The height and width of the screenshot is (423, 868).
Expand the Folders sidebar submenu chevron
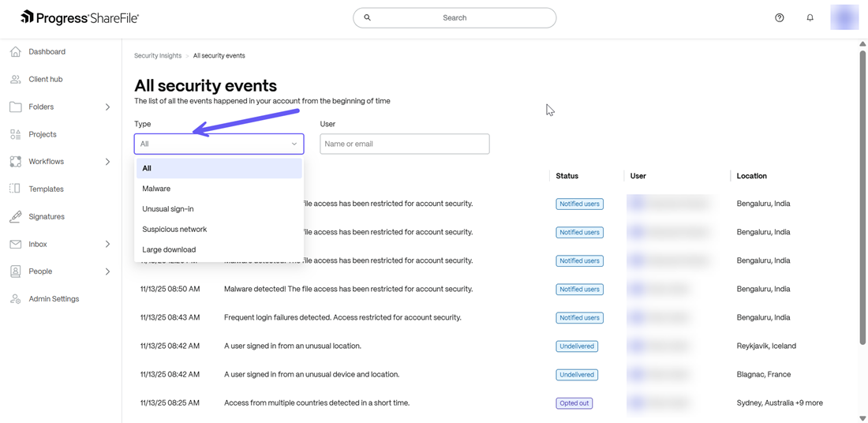[x=107, y=107]
